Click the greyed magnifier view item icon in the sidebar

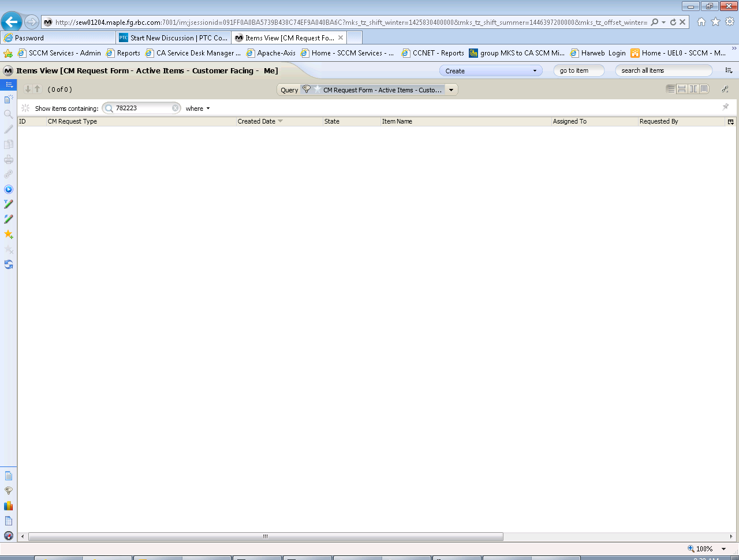click(x=9, y=114)
